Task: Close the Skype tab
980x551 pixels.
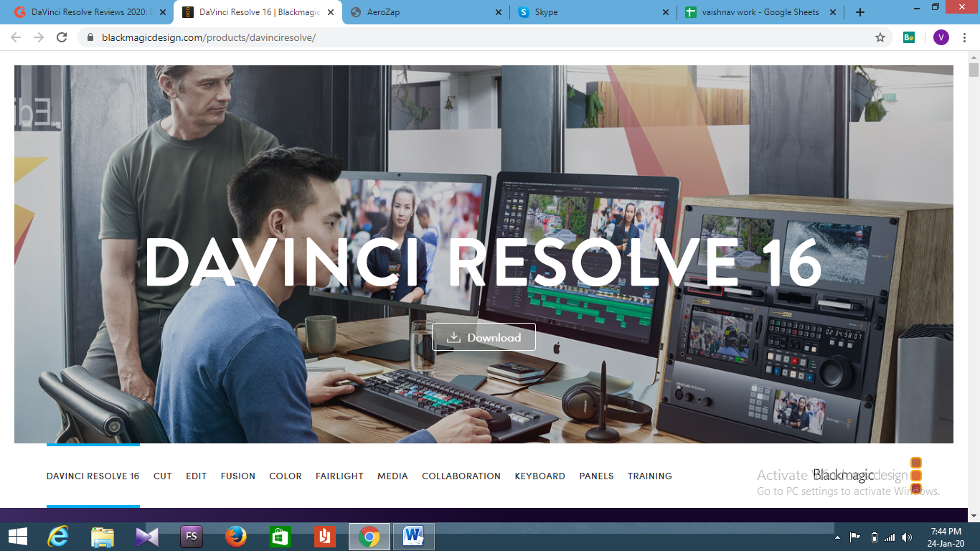Action: pyautogui.click(x=666, y=12)
